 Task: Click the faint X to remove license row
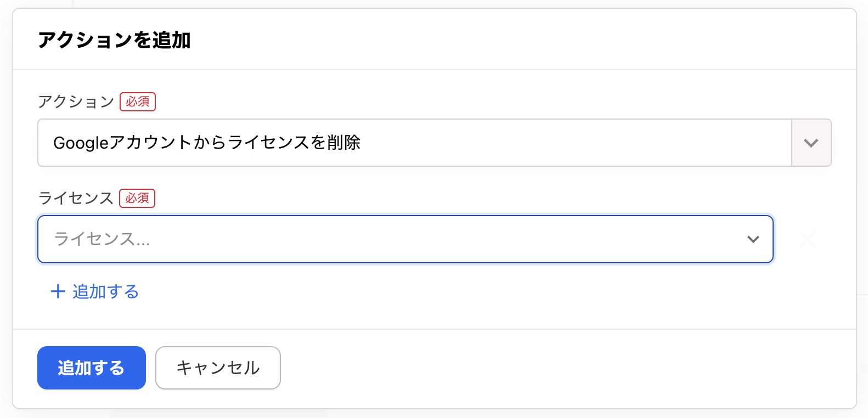[x=808, y=239]
